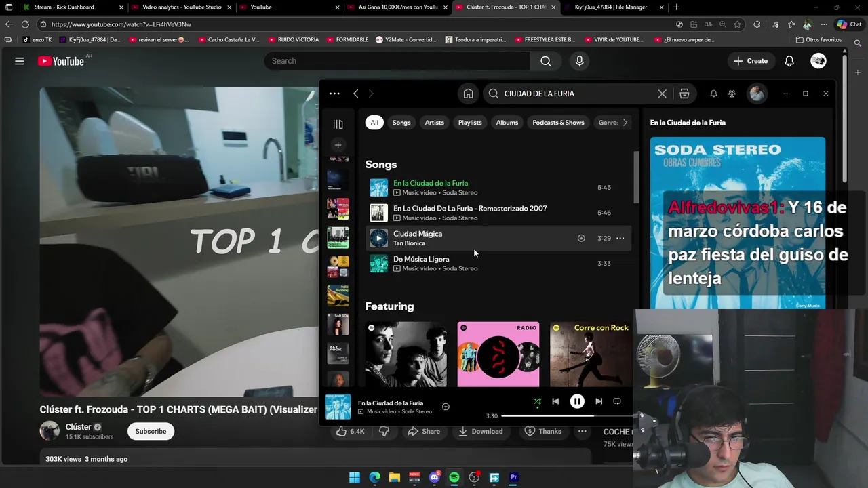The height and width of the screenshot is (488, 868).
Task: Open the Spotify profile avatar menu
Action: click(x=757, y=94)
